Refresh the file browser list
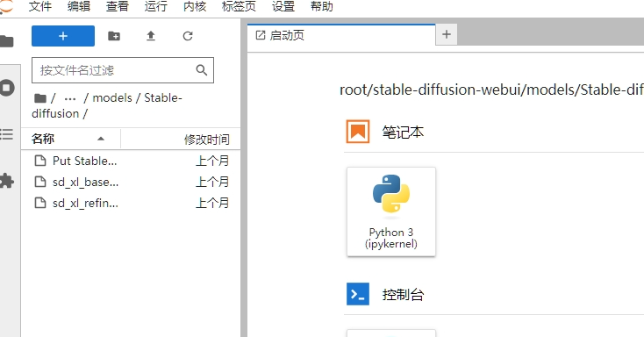The width and height of the screenshot is (644, 337). click(188, 36)
